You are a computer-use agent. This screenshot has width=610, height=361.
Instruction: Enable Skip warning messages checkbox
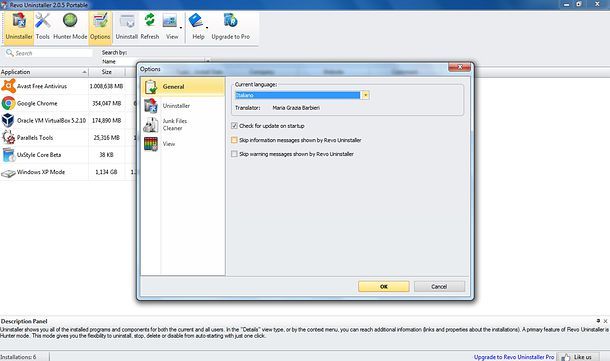pos(234,154)
